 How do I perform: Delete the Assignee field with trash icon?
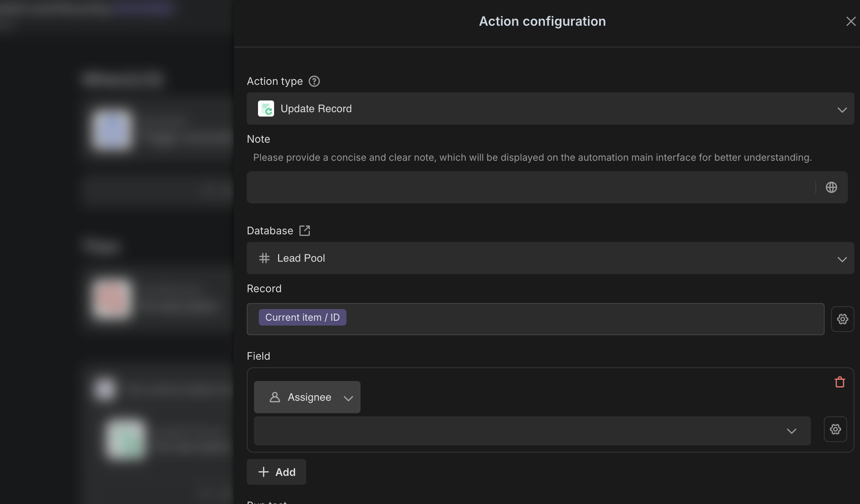[x=840, y=382]
